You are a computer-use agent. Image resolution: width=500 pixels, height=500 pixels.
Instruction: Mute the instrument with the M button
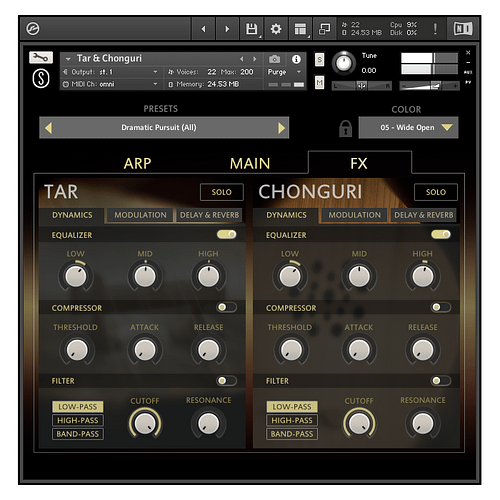319,82
